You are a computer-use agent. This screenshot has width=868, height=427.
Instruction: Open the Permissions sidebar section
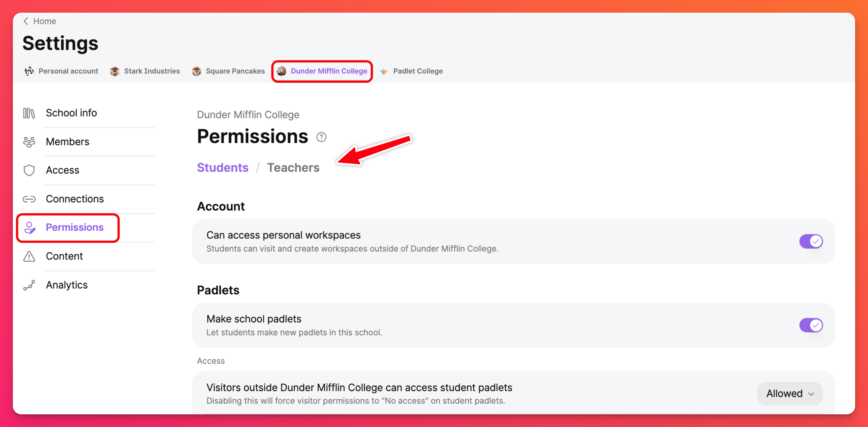click(74, 227)
